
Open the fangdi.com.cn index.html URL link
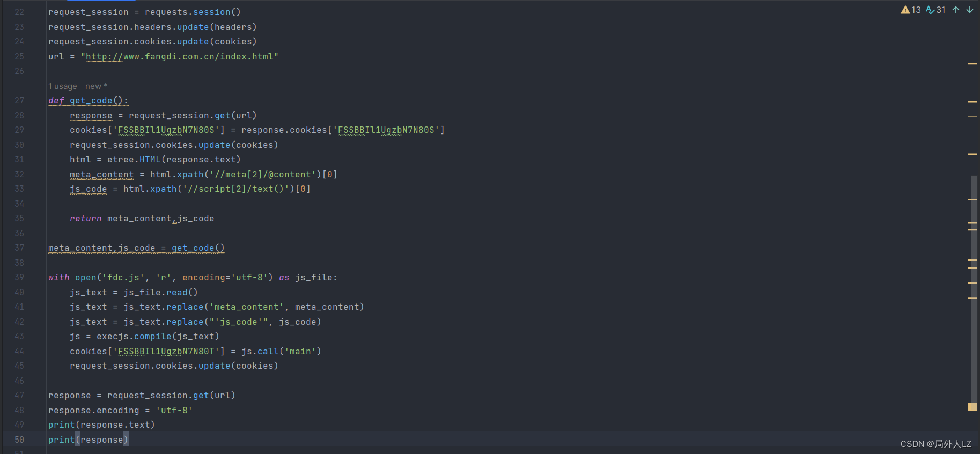pyautogui.click(x=180, y=56)
